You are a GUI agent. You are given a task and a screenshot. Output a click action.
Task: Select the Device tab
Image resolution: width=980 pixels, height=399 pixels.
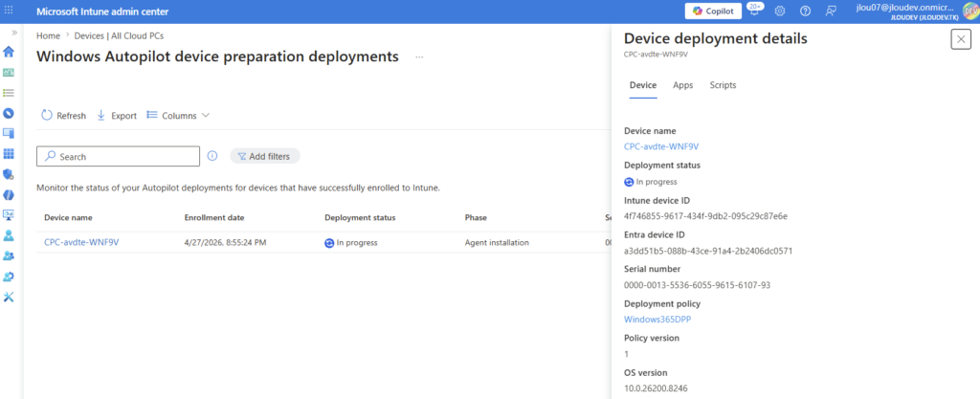click(x=642, y=85)
